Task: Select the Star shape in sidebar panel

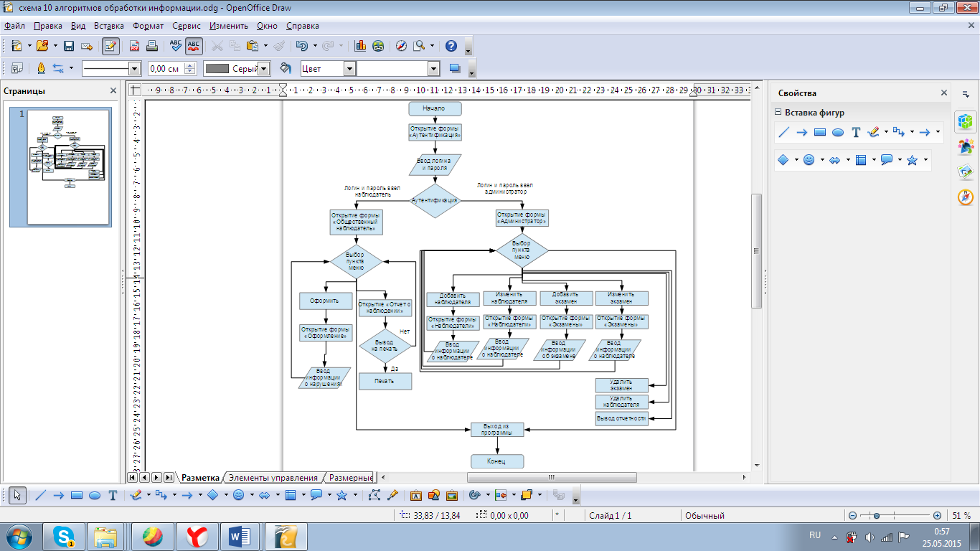Action: (x=912, y=160)
